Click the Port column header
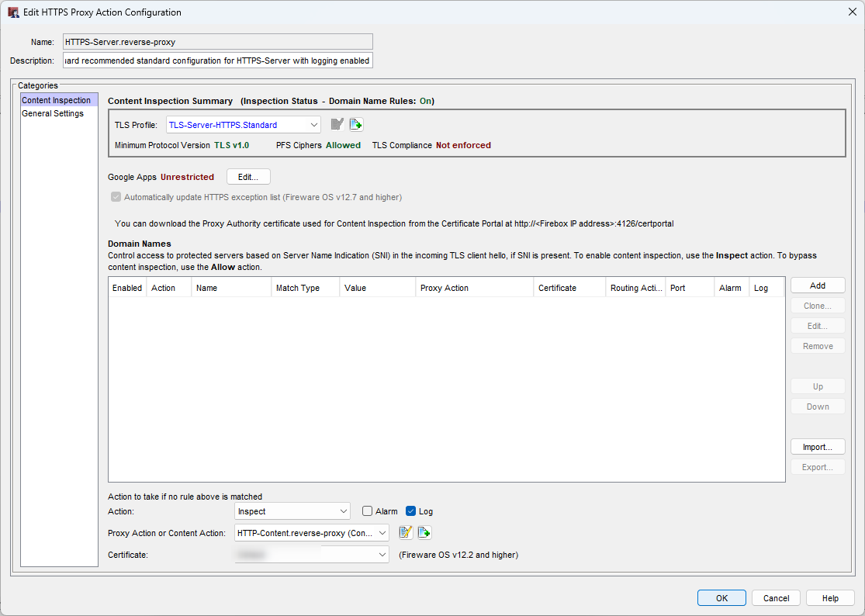 pos(690,288)
